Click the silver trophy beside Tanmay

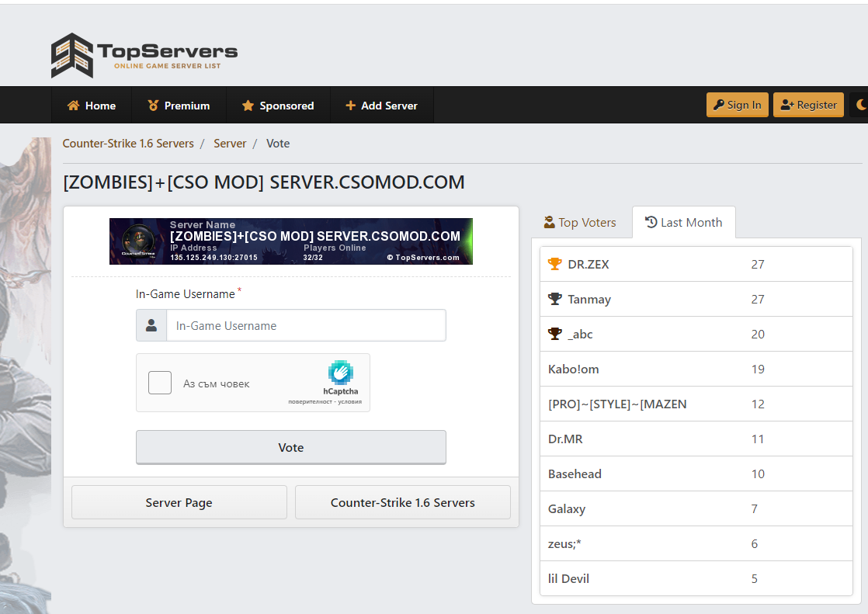point(554,299)
